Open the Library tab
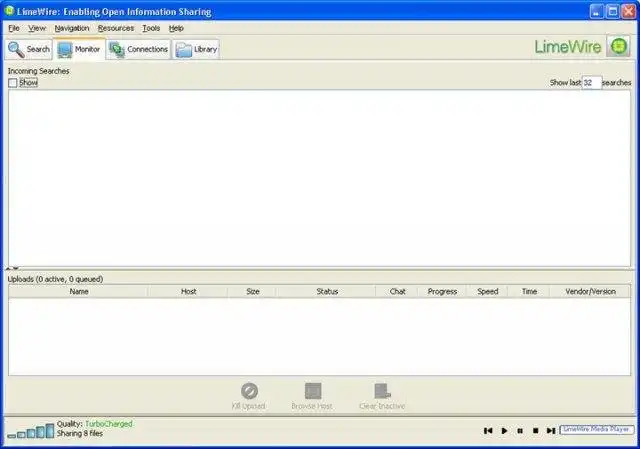640x449 pixels. (196, 49)
